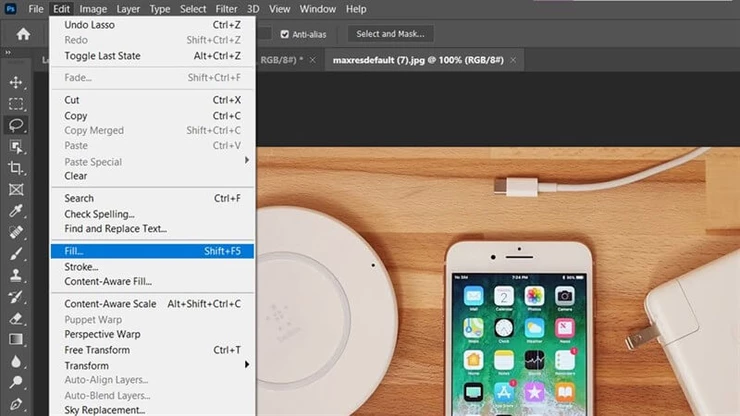Image resolution: width=740 pixels, height=416 pixels.
Task: Select the Brush tool
Action: (16, 254)
